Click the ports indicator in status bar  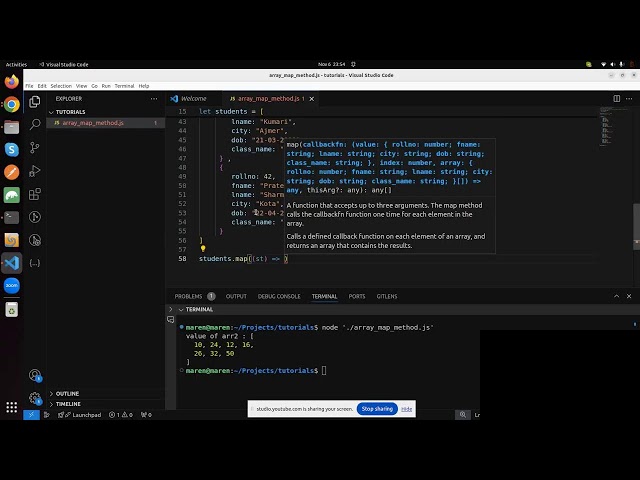click(x=146, y=415)
